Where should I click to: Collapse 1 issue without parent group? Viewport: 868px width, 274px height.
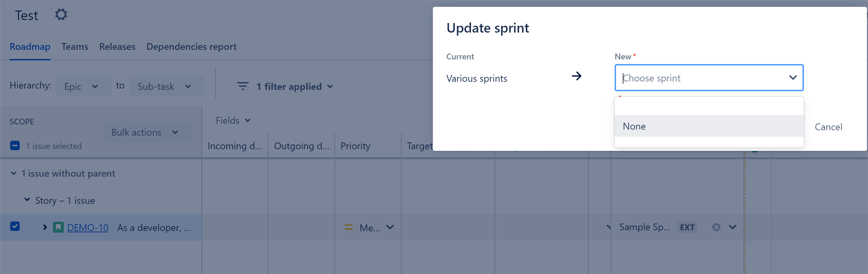13,173
